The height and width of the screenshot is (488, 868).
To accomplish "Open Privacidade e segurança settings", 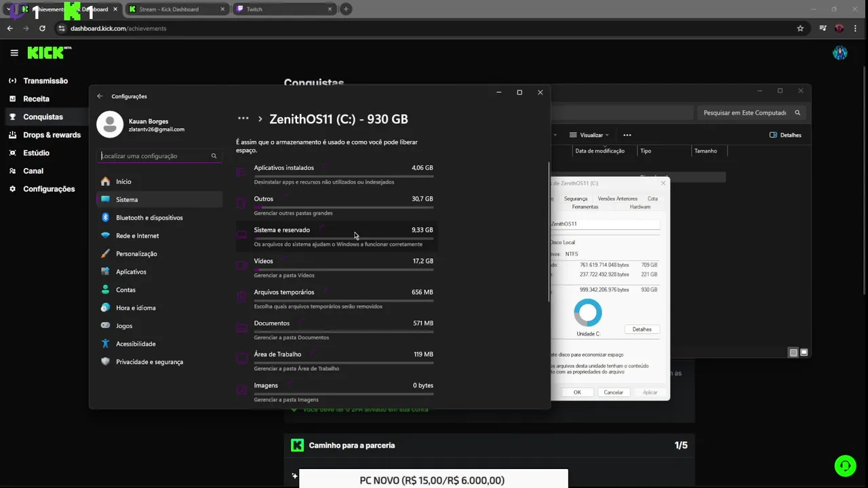I will click(159, 361).
